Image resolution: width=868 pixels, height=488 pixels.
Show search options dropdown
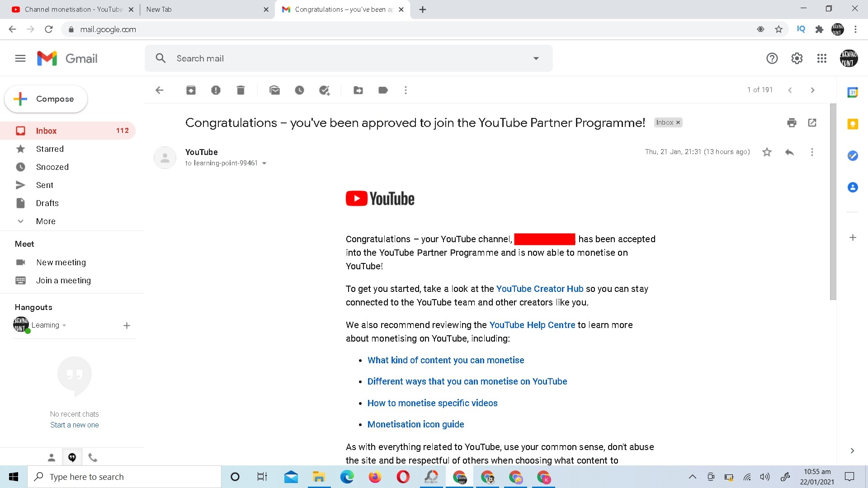pos(536,58)
